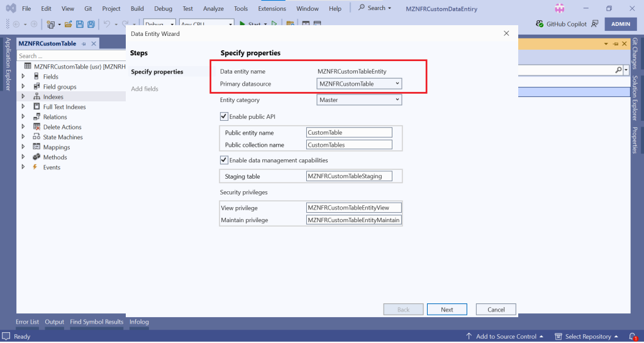Viewport: 644px width, 343px height.
Task: Click the pin icon on orange panel header
Action: pos(615,43)
